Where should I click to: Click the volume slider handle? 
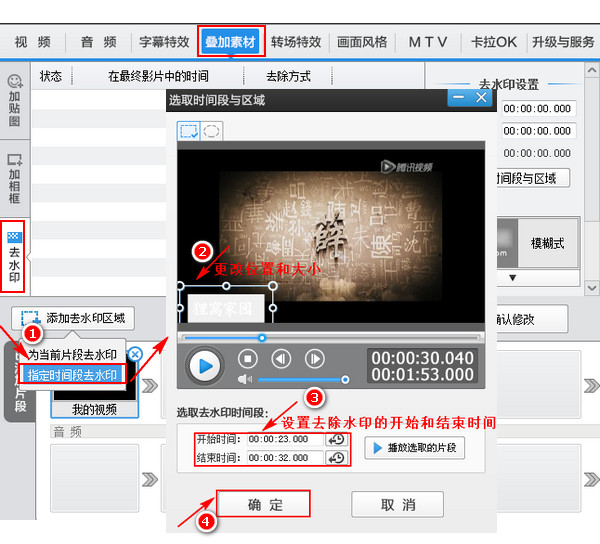pyautogui.click(x=345, y=379)
